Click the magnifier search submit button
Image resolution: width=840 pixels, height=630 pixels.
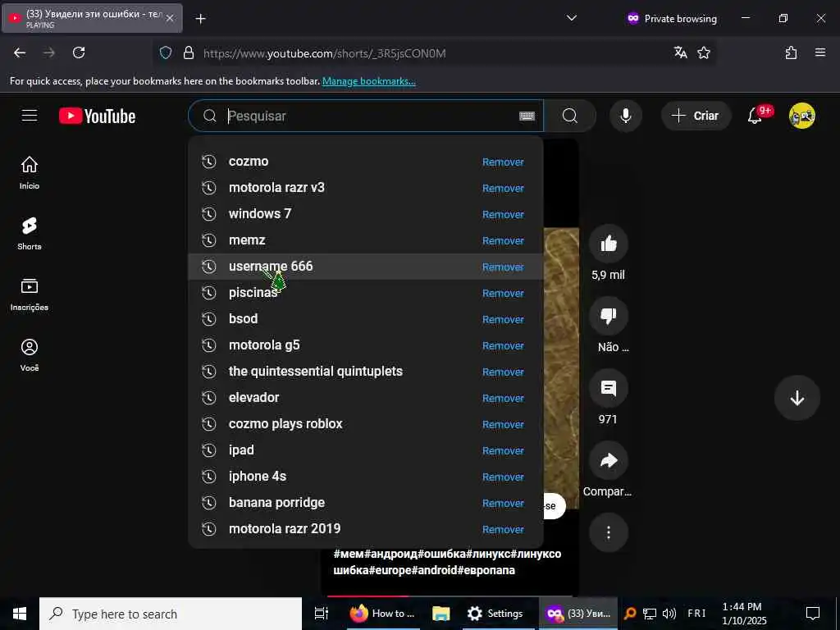point(570,116)
